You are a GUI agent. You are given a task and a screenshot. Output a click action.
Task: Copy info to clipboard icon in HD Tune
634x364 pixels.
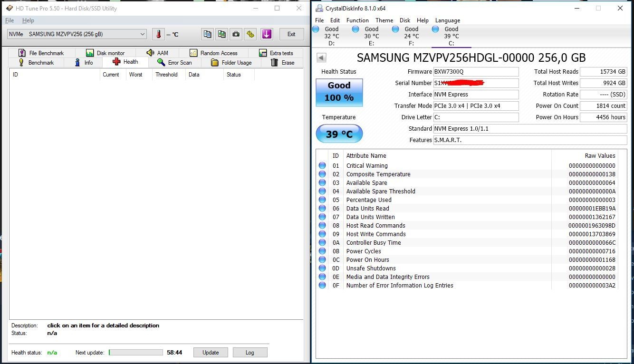click(x=207, y=34)
